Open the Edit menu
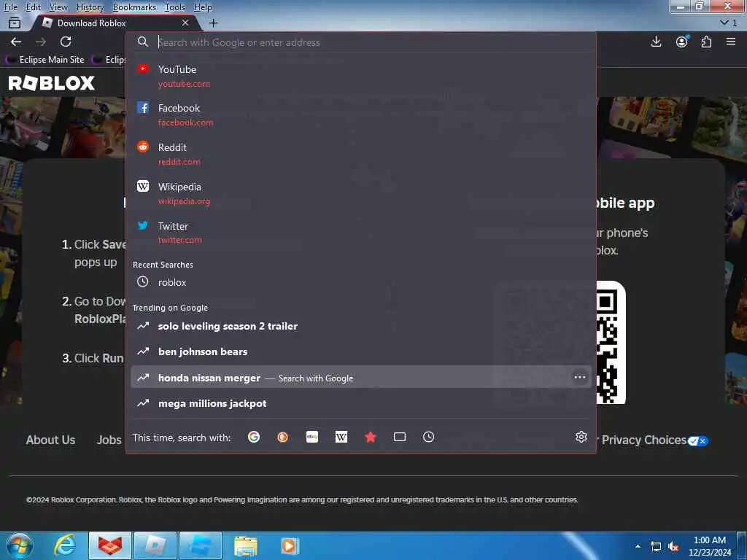The image size is (747, 560). [x=34, y=7]
